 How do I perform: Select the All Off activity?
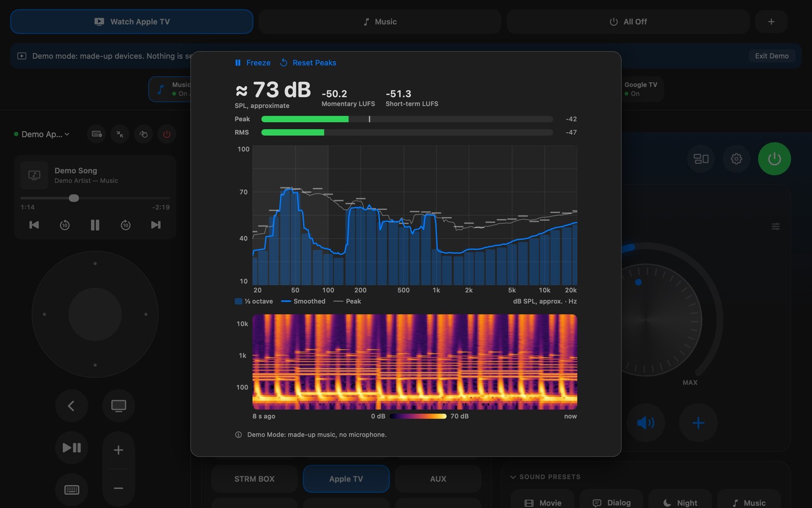click(x=628, y=21)
